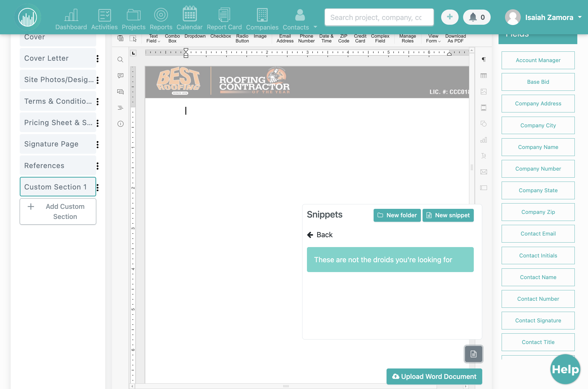Click Upload Word Document button
Viewport: 588px width, 389px height.
pos(434,376)
